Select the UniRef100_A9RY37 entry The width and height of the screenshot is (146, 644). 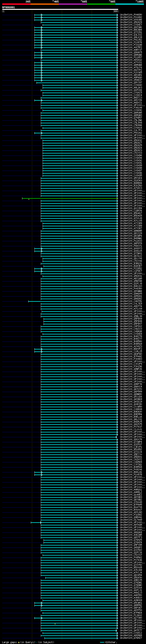coord(131,50)
